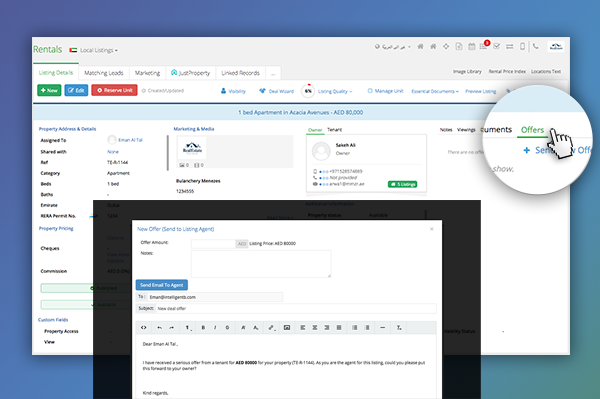
Task: Click the To email address field
Action: [215, 297]
